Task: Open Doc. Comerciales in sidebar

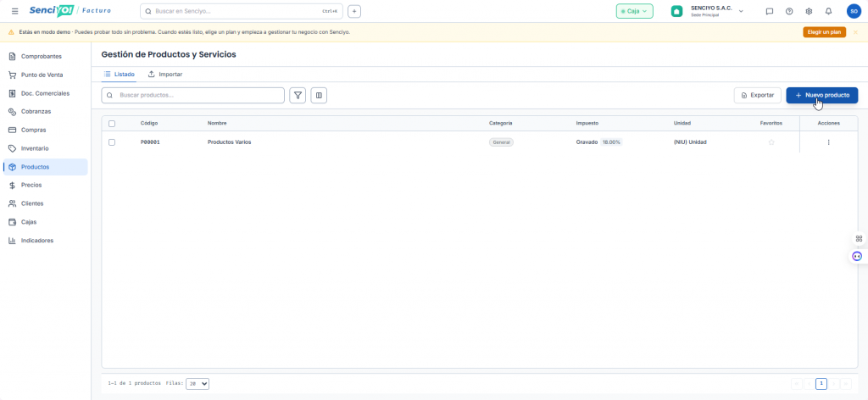Action: click(46, 93)
